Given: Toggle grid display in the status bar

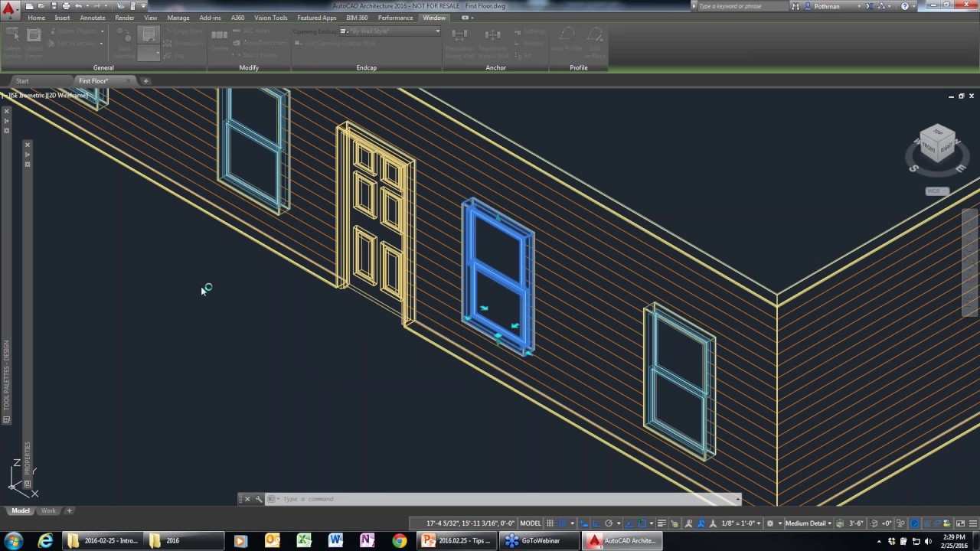Looking at the screenshot, I should (x=549, y=523).
